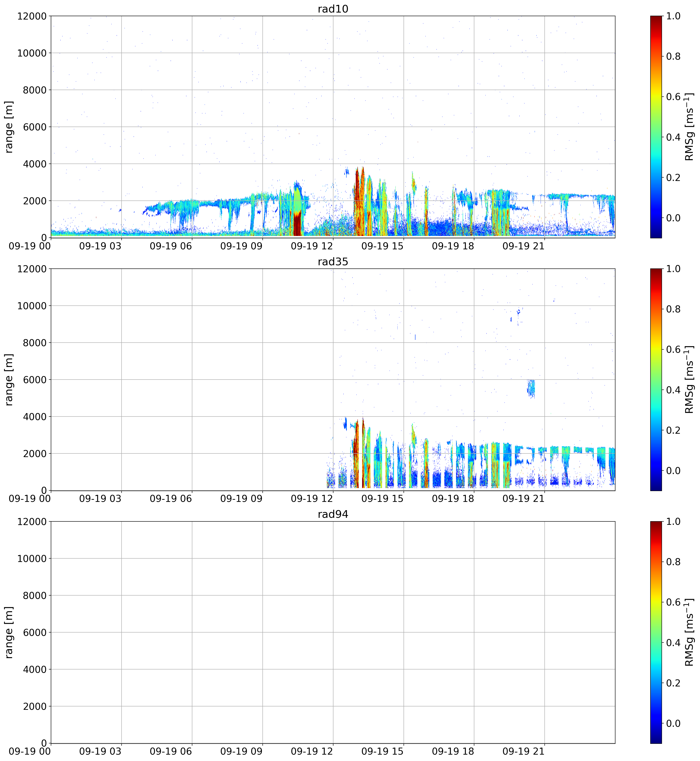This screenshot has width=700, height=761.
Task: Click the '09-19 00' tick label under rad94
Action: pyautogui.click(x=30, y=751)
